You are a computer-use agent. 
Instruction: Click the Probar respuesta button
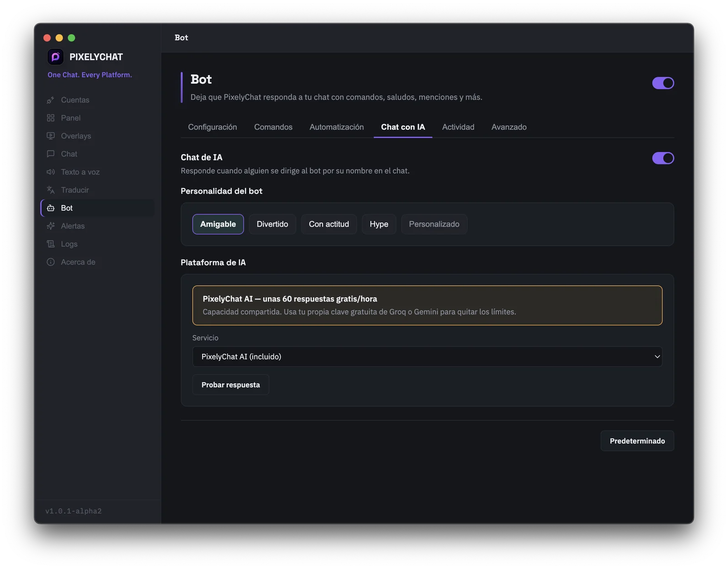coord(231,385)
